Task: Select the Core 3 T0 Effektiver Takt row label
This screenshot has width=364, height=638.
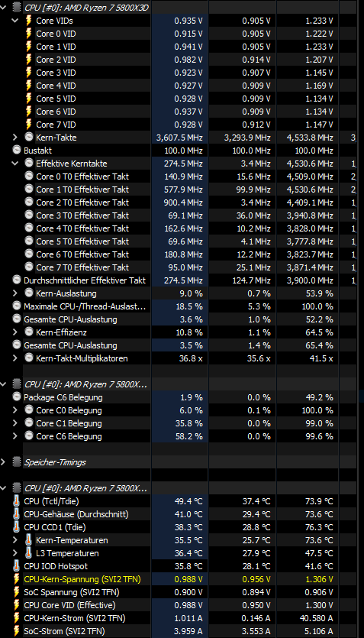Action: click(x=82, y=215)
